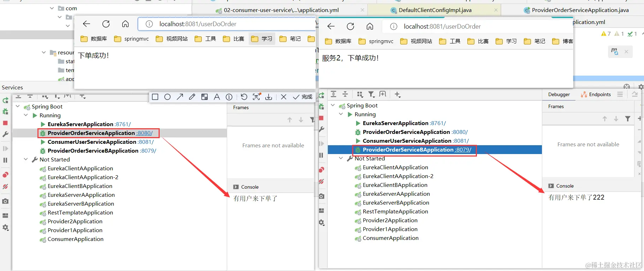Switch to 02-consumer-user-service application.yml tab
This screenshot has height=271, width=644.
coord(281,10)
